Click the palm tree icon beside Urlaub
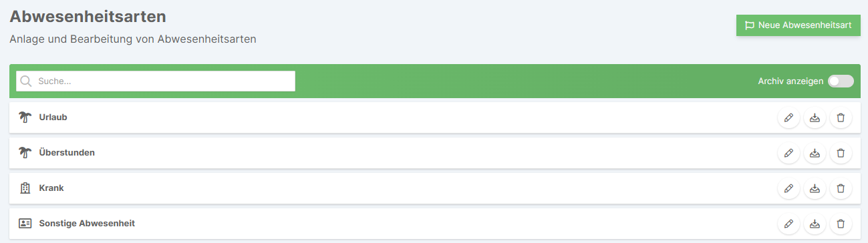 pyautogui.click(x=25, y=117)
